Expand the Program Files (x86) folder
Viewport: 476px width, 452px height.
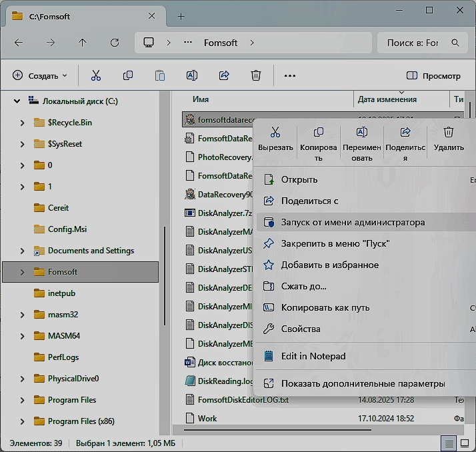click(22, 421)
